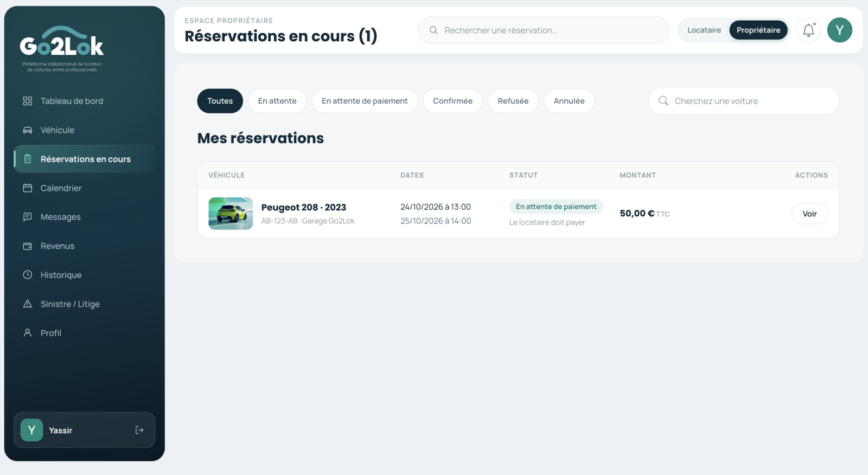Click the Véhicule car icon
The height and width of the screenshot is (475, 868).
coord(28,130)
